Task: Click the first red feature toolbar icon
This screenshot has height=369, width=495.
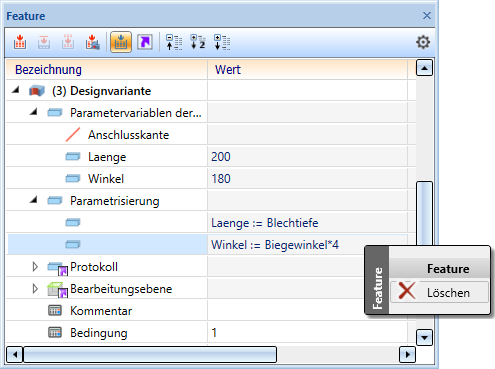Action: coord(20,42)
